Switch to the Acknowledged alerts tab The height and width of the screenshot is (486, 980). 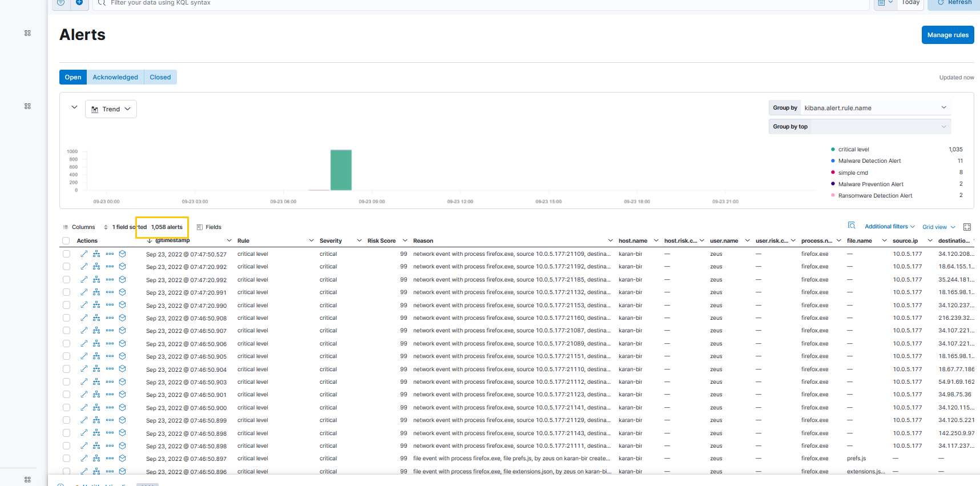coord(115,77)
